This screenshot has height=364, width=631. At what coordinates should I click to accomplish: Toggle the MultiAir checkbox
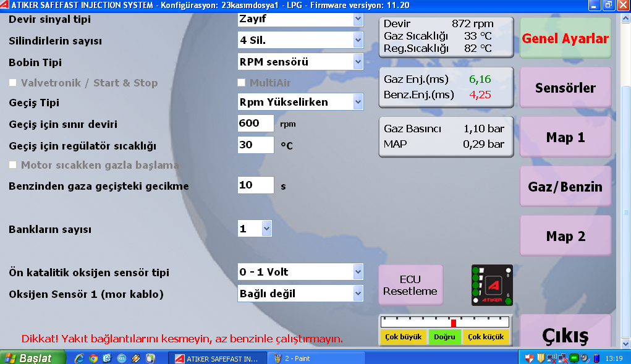(241, 82)
